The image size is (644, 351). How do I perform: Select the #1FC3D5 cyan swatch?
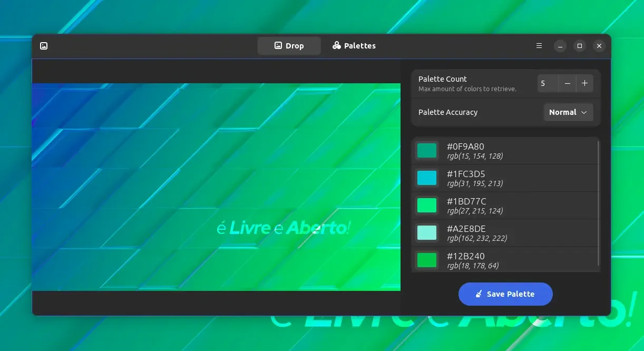[x=427, y=178]
